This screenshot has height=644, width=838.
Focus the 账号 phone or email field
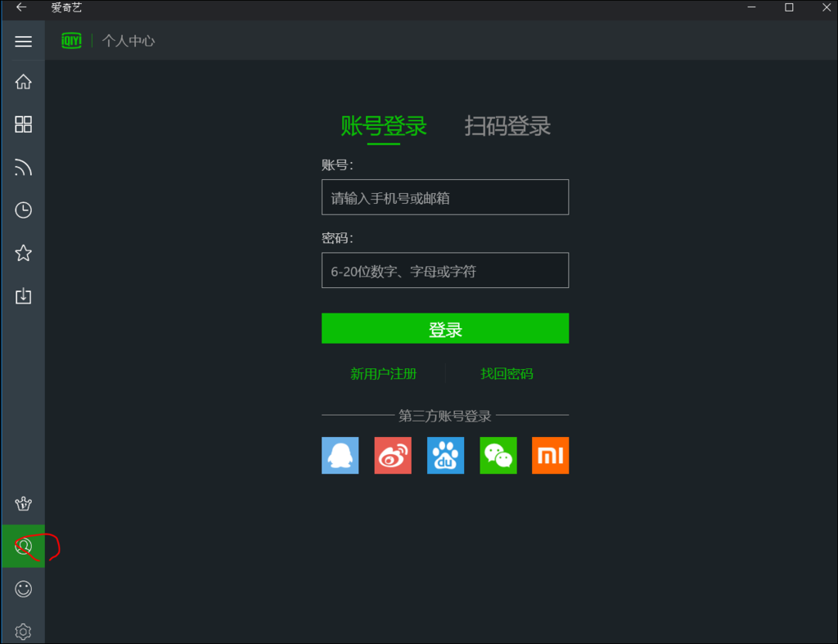coord(445,197)
